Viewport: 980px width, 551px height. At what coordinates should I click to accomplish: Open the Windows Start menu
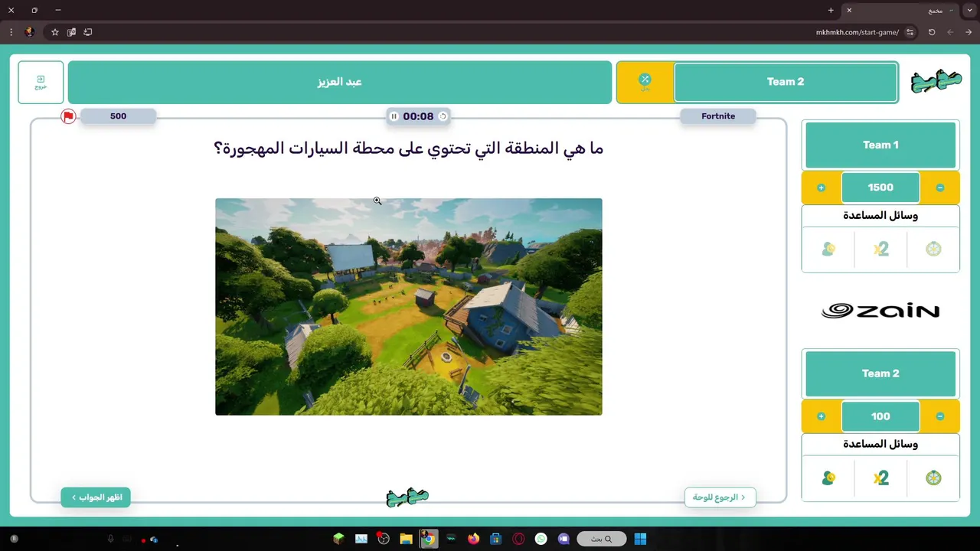point(640,539)
